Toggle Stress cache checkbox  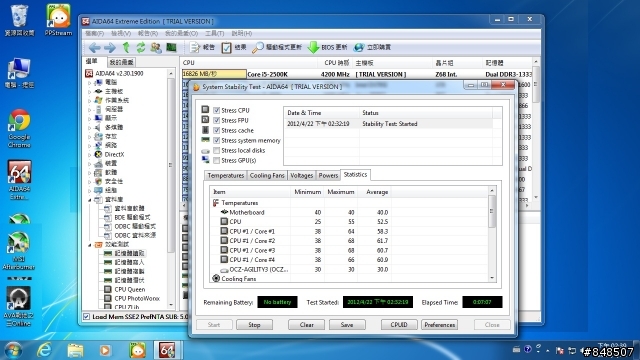[x=217, y=130]
